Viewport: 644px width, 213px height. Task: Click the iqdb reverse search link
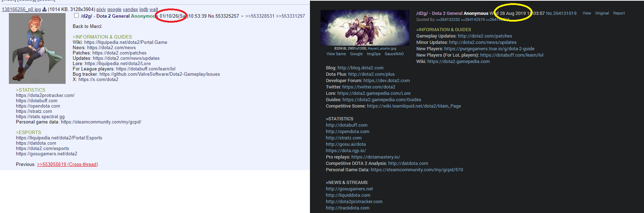144,10
